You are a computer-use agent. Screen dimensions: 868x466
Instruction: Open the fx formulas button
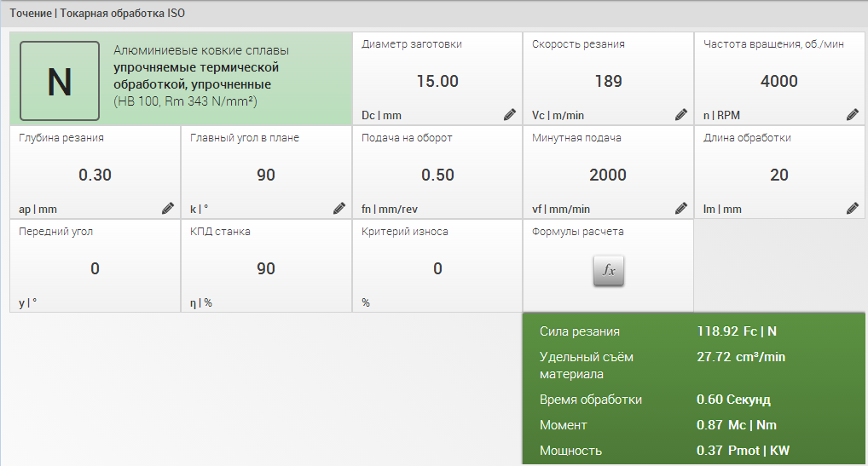pyautogui.click(x=609, y=271)
